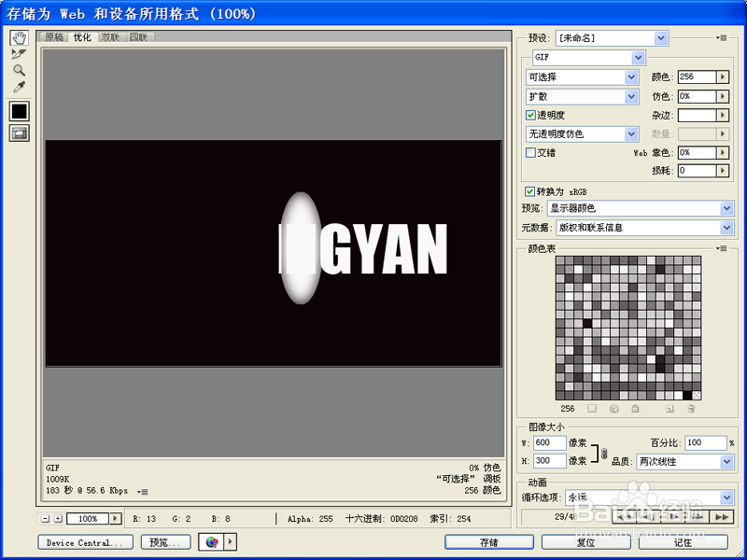Select the Hand tool
Viewport: 747px width, 560px height.
[x=19, y=38]
